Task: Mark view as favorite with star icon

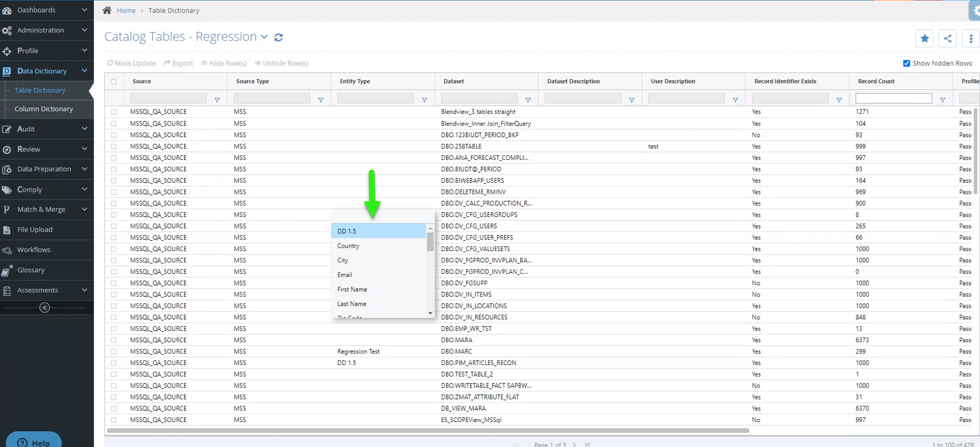Action: [924, 38]
